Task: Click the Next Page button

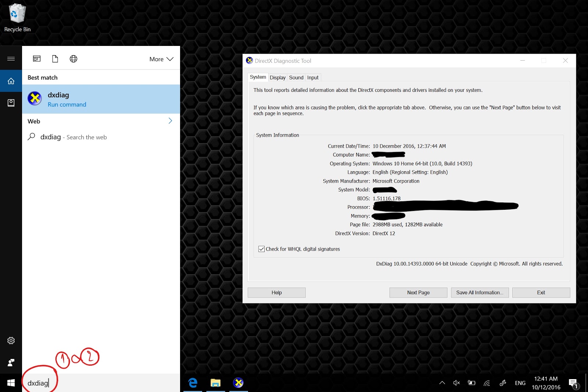Action: [x=418, y=292]
